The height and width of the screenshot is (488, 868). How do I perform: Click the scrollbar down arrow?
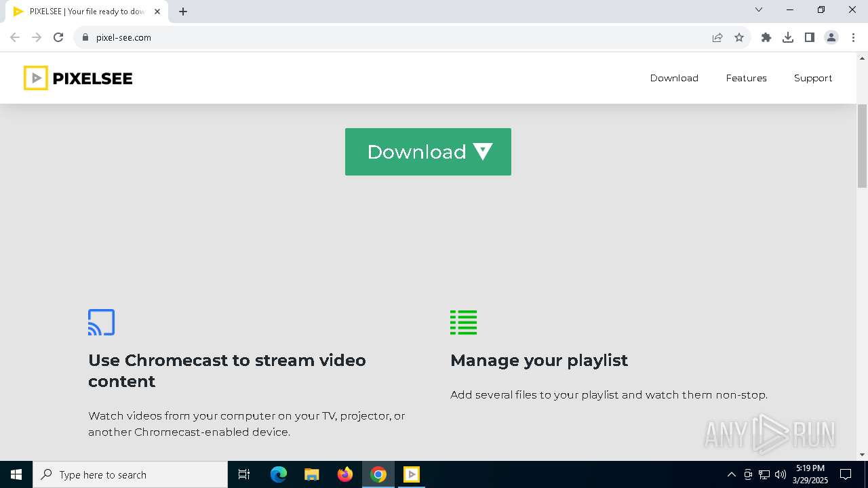(862, 455)
